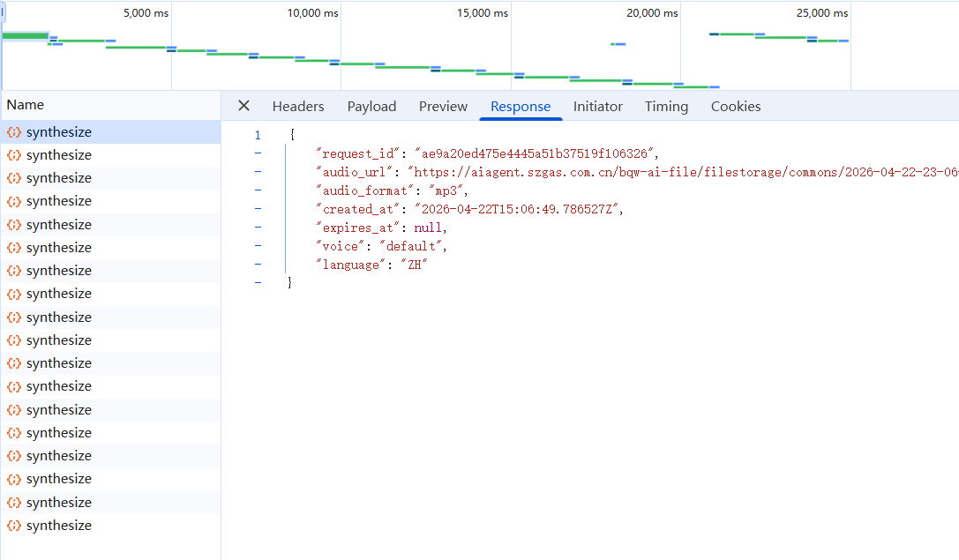Click the 5,000 ms timeline marker
The height and width of the screenshot is (560, 959).
(146, 13)
